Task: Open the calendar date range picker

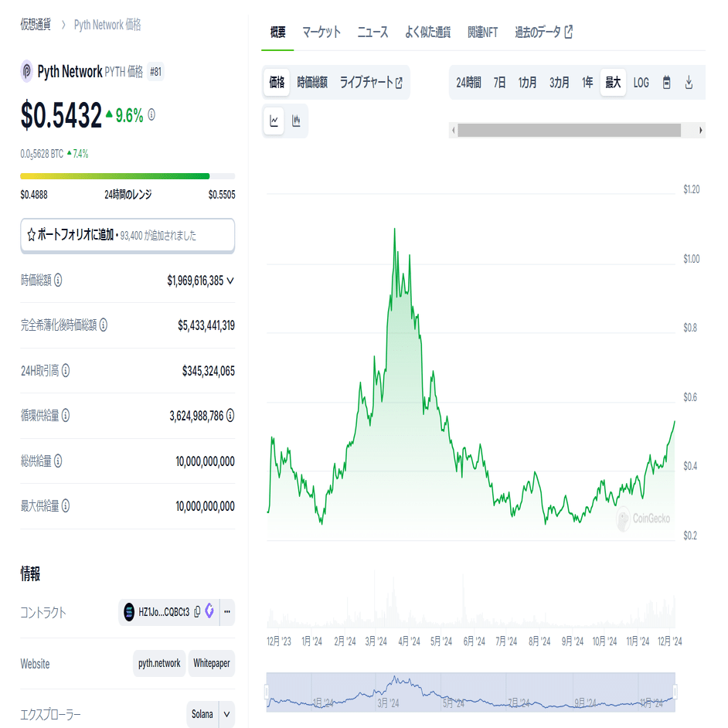Action: point(667,83)
